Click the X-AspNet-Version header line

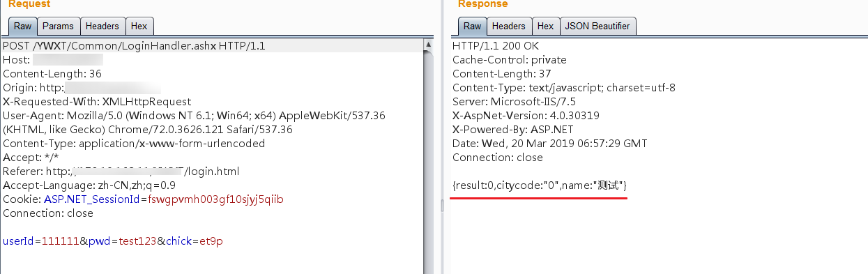526,116
